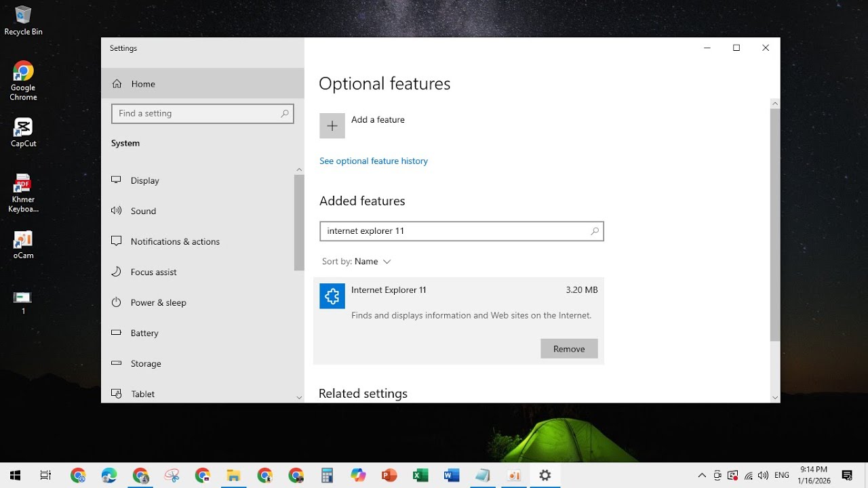Click the Wi-Fi network tray icon
The height and width of the screenshot is (488, 868).
tap(749, 476)
